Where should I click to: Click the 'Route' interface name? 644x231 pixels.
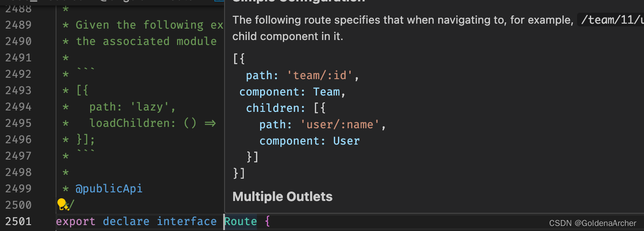(x=240, y=221)
